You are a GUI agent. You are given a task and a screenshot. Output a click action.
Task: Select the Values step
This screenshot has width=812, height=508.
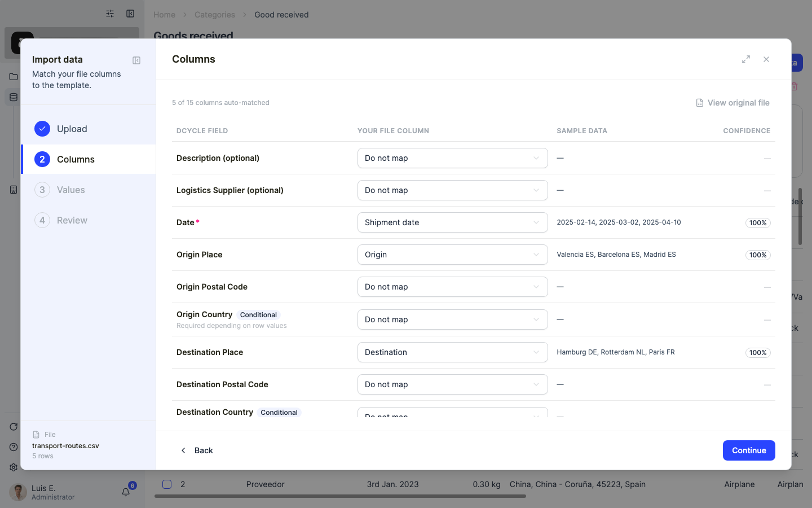(x=89, y=190)
